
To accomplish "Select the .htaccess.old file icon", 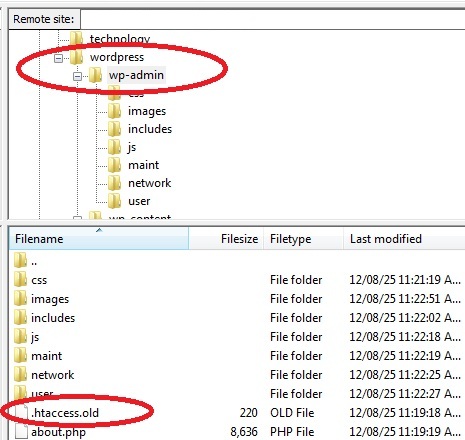I will [x=22, y=413].
